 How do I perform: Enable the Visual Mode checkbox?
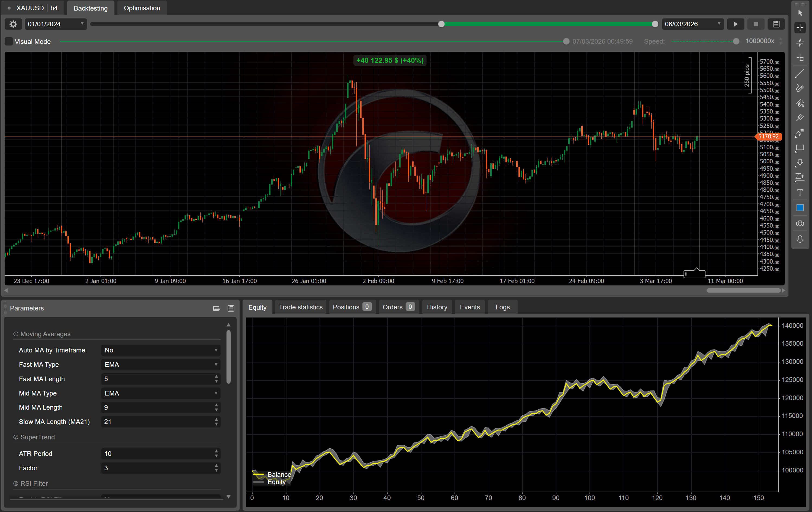[9, 41]
